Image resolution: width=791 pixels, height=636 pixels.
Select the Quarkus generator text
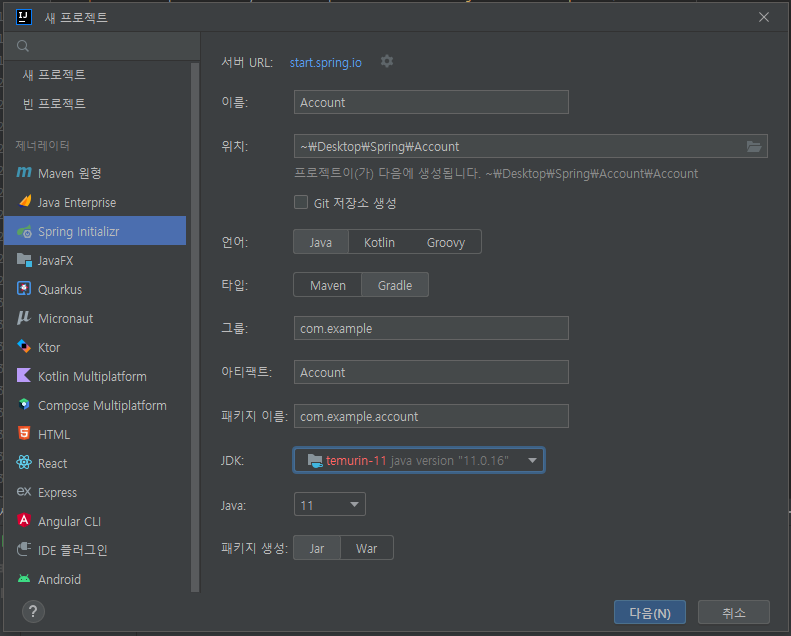60,290
